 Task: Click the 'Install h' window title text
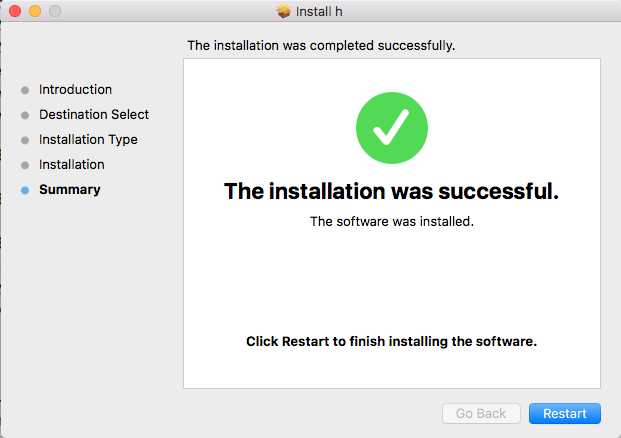[319, 11]
